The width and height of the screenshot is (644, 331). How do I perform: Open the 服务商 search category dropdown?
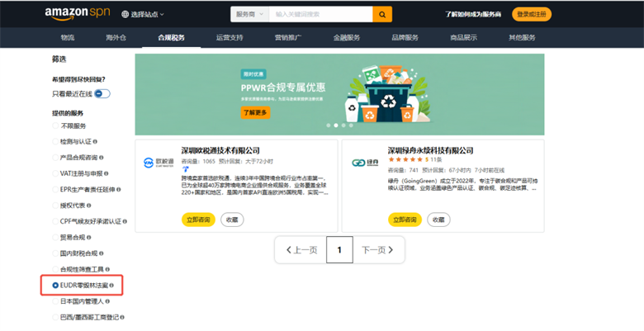(249, 14)
